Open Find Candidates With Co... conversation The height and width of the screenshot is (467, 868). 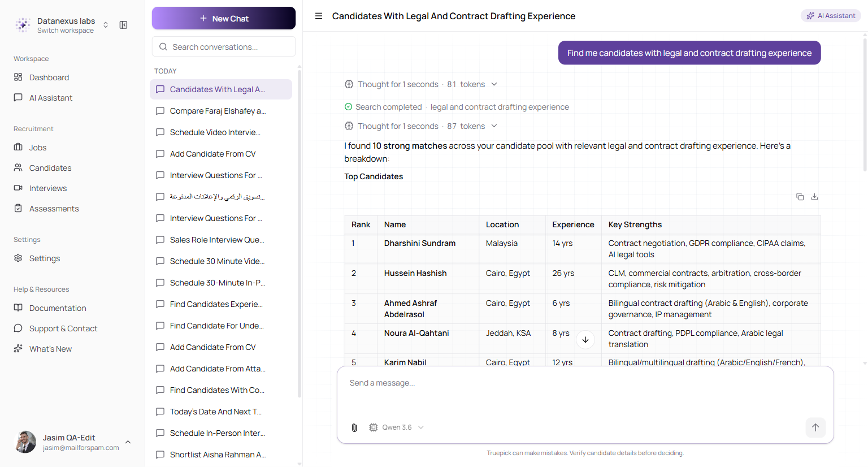tap(221, 390)
